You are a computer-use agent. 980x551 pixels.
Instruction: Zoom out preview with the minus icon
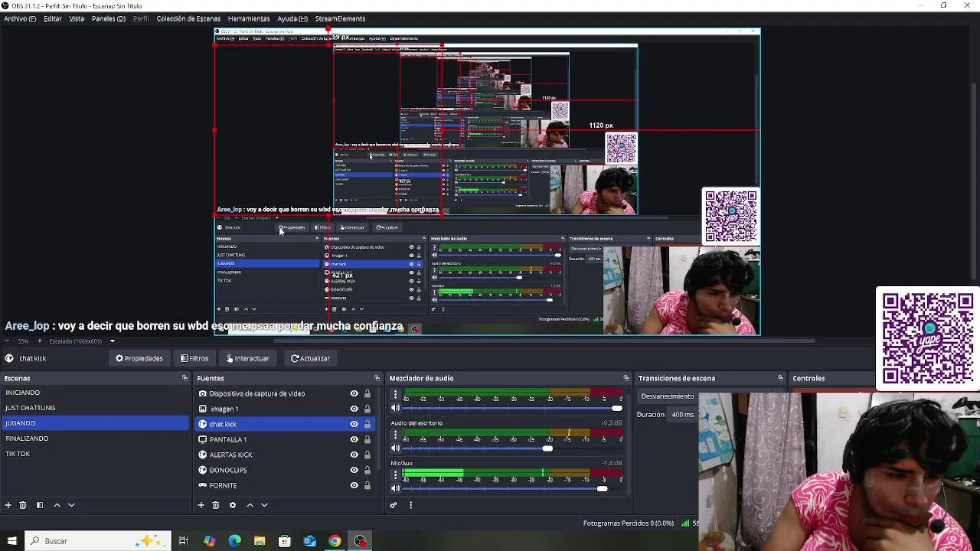(x=8, y=341)
